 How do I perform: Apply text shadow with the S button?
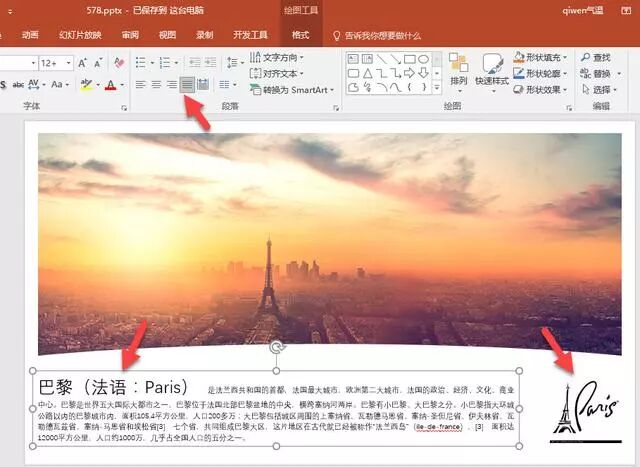[x=3, y=85]
